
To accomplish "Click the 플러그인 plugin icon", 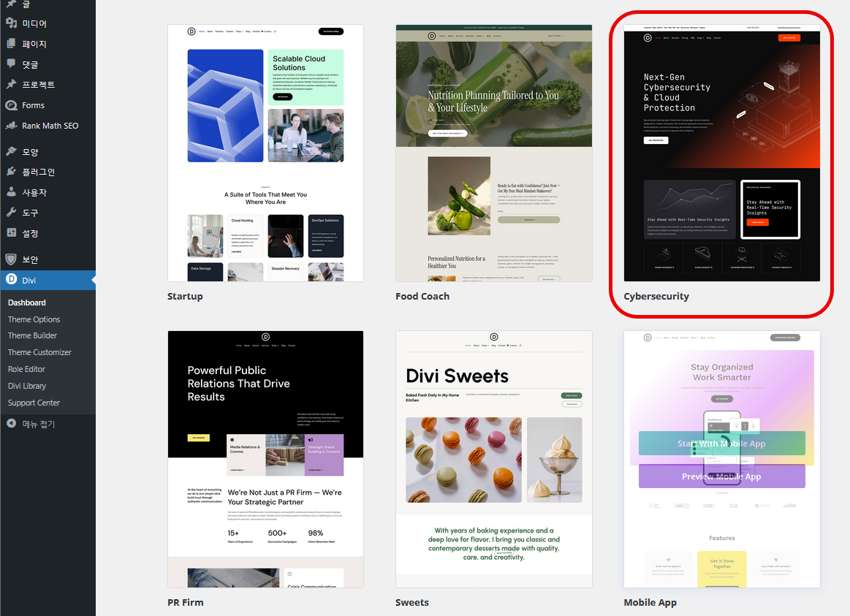I will tap(12, 172).
